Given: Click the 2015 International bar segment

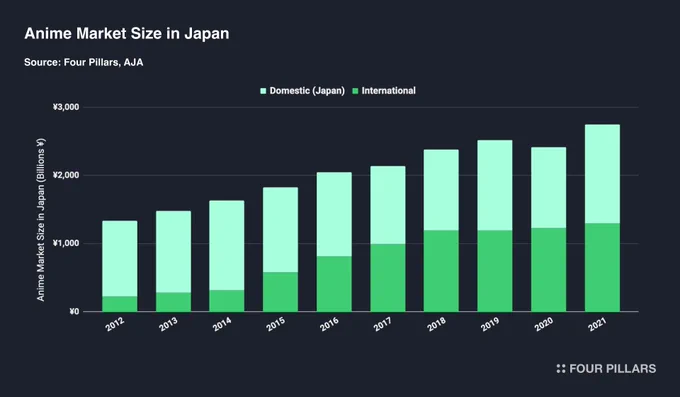Looking at the screenshot, I should [281, 292].
